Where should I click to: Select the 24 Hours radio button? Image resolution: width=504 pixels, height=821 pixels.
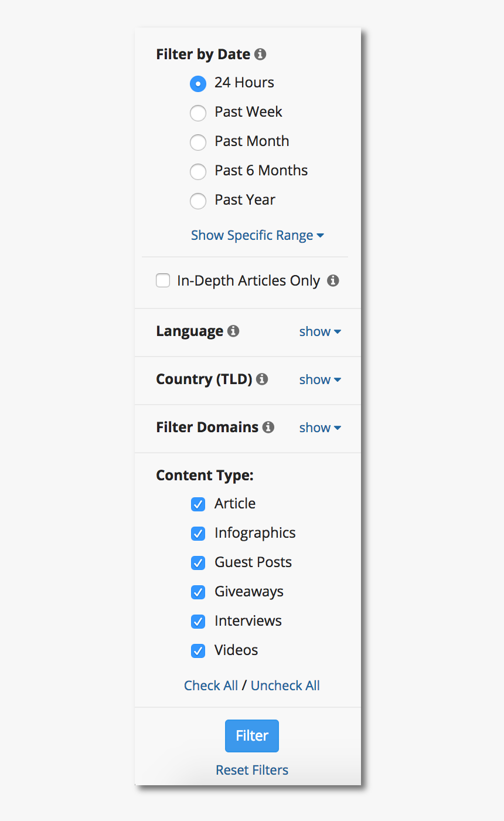click(x=198, y=84)
